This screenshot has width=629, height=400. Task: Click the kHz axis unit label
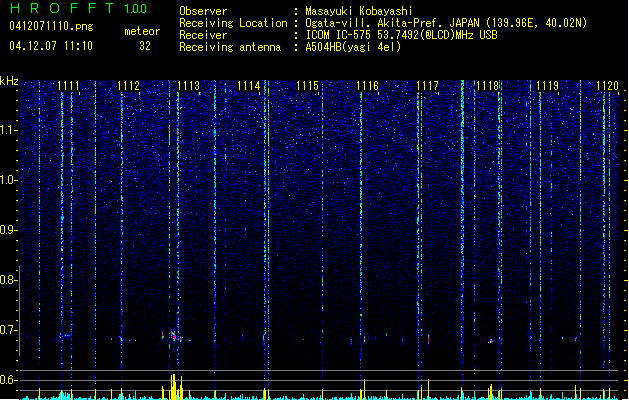pos(9,81)
